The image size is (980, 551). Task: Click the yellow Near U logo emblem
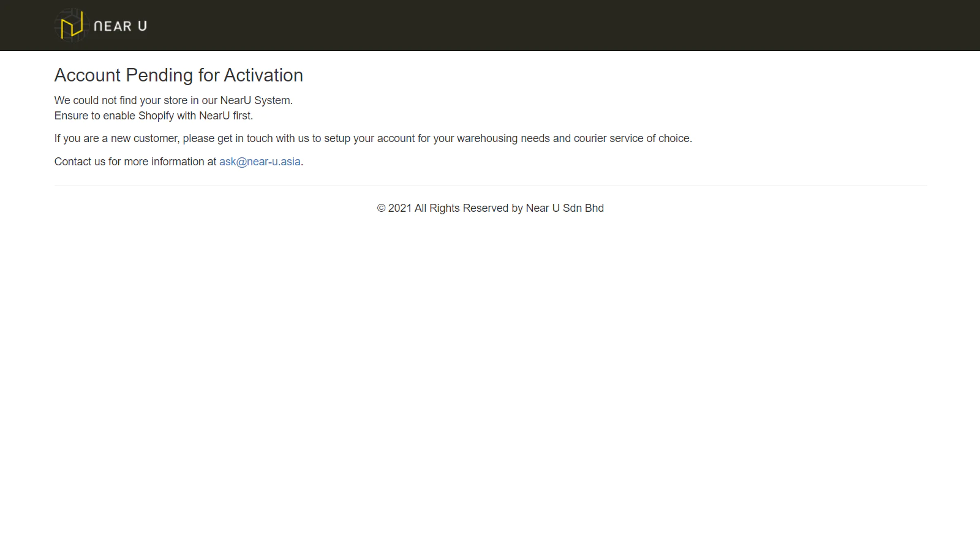point(71,26)
